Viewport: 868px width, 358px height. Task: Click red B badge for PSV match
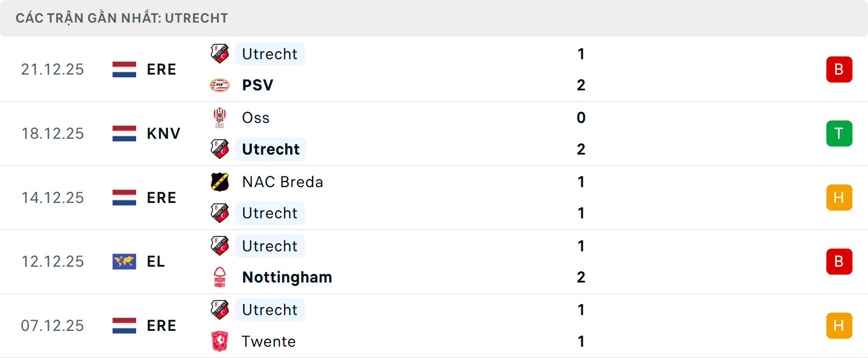pos(839,70)
